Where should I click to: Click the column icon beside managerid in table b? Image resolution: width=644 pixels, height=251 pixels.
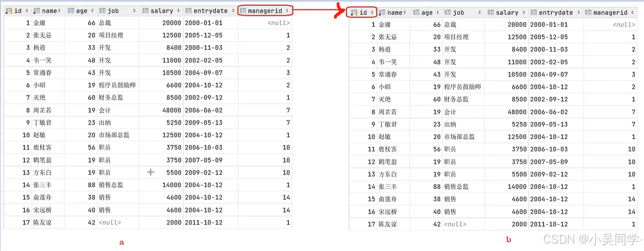click(x=589, y=13)
